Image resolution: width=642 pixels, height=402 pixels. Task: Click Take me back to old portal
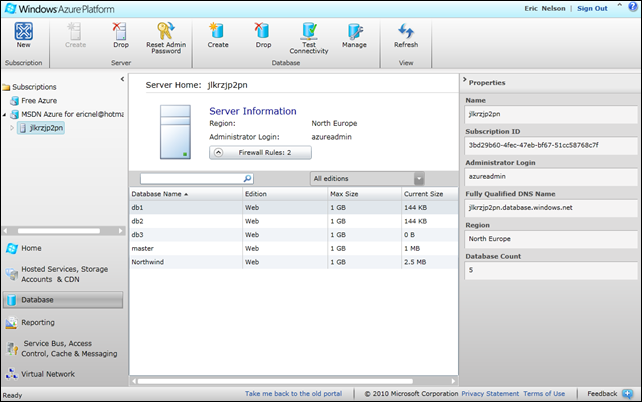click(293, 393)
